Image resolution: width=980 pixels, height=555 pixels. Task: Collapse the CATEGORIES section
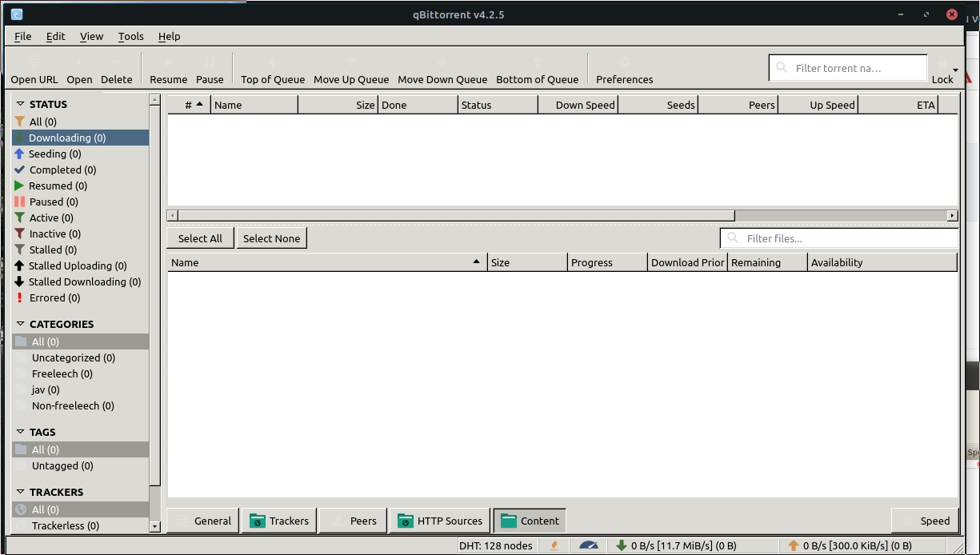pos(20,324)
